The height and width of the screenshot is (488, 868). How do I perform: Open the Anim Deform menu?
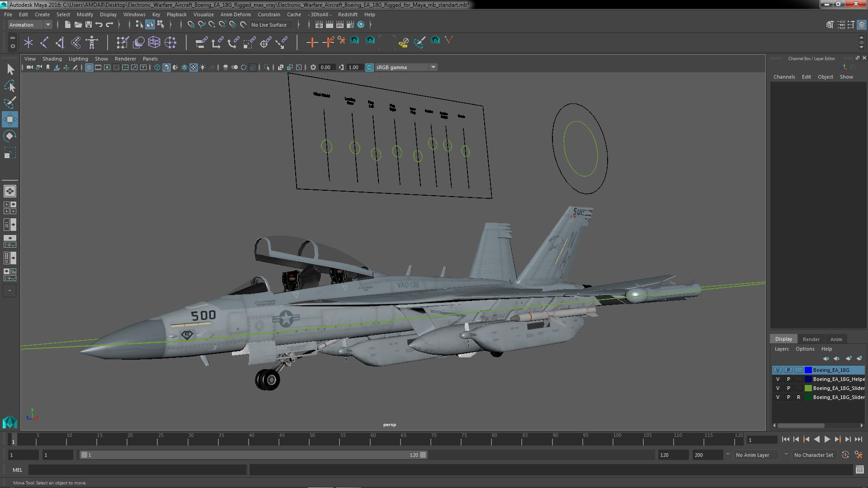click(235, 14)
